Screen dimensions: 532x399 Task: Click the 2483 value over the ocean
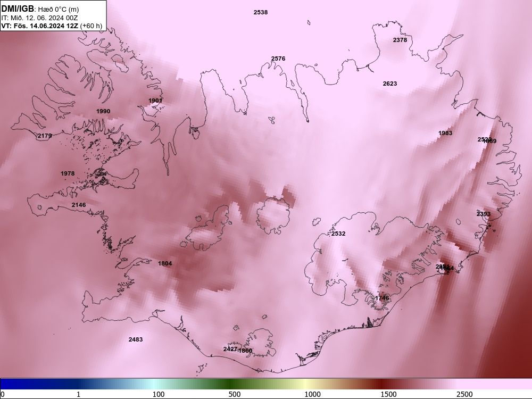coord(136,339)
